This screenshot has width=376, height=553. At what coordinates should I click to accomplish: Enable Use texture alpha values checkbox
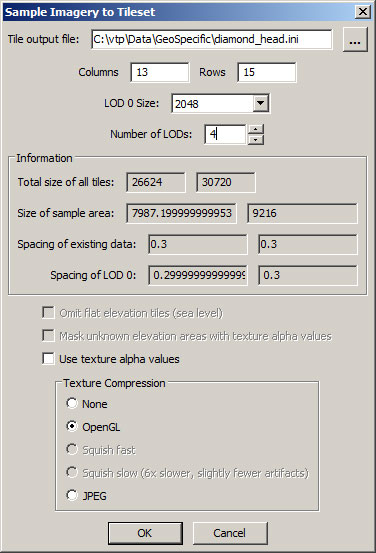[48, 359]
